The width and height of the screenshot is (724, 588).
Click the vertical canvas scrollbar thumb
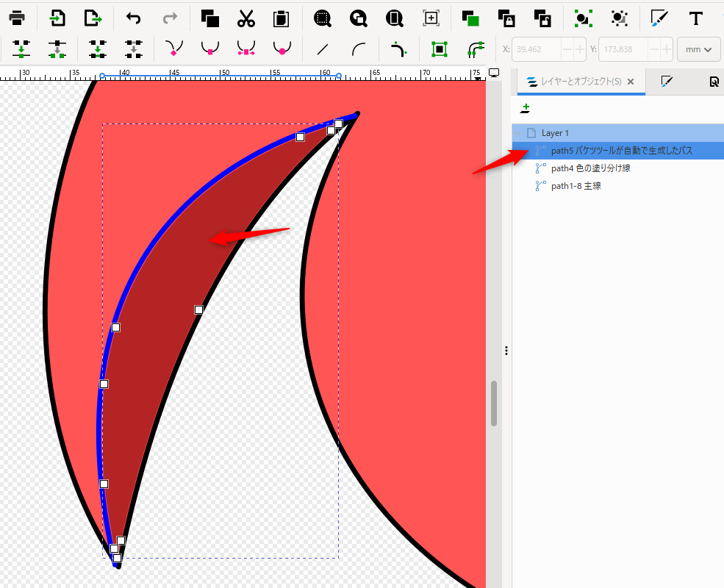click(x=494, y=404)
